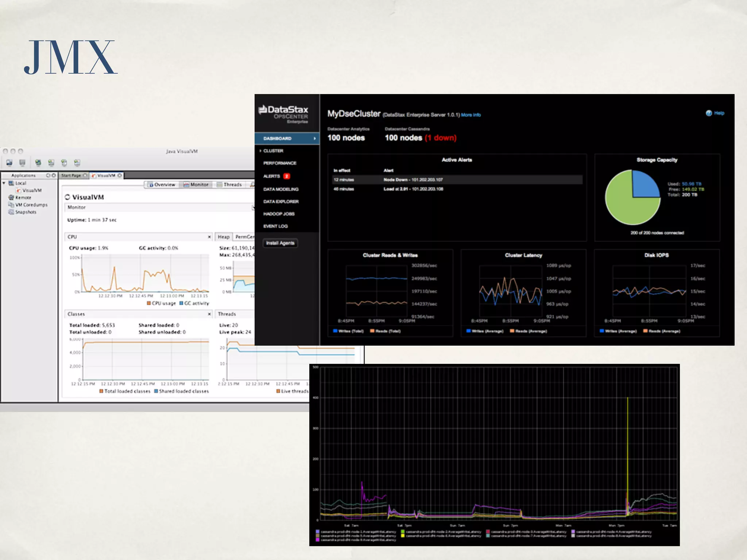Open HADOOP JOBS in the OpsCenter sidebar
This screenshot has height=560, width=747.
click(279, 214)
